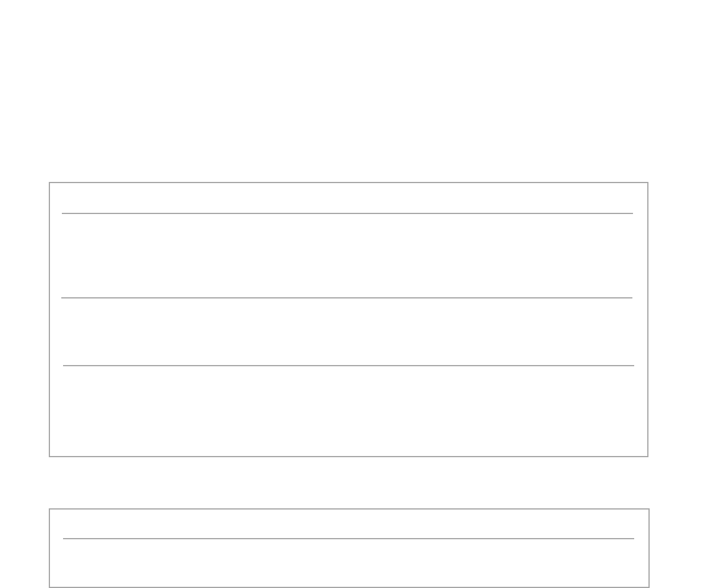The height and width of the screenshot is (588, 702).
Task: Click the bottom border of the upper panel
Action: 349,457
